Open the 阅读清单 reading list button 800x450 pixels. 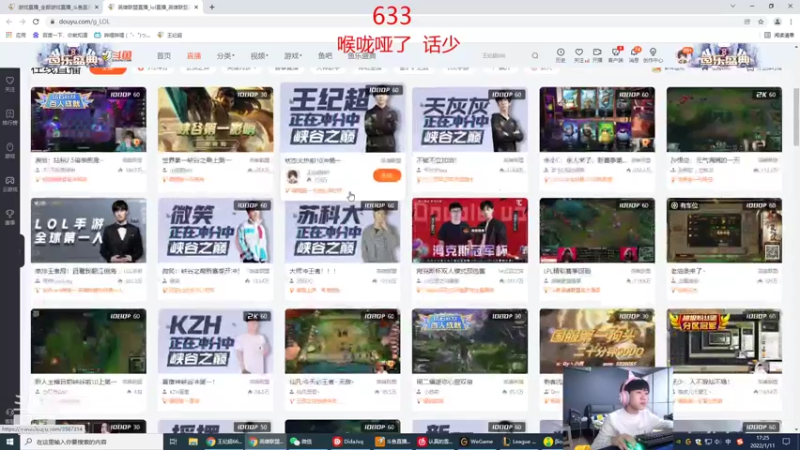coord(780,35)
